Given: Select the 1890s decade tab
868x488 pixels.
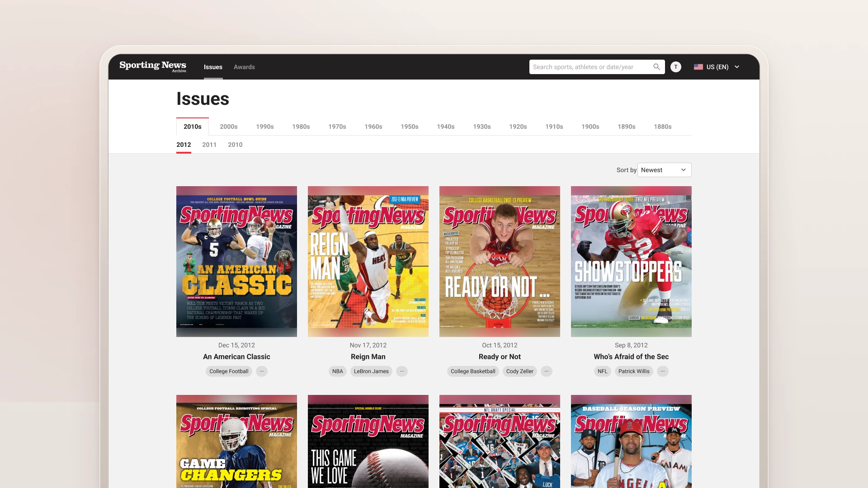Looking at the screenshot, I should [627, 127].
